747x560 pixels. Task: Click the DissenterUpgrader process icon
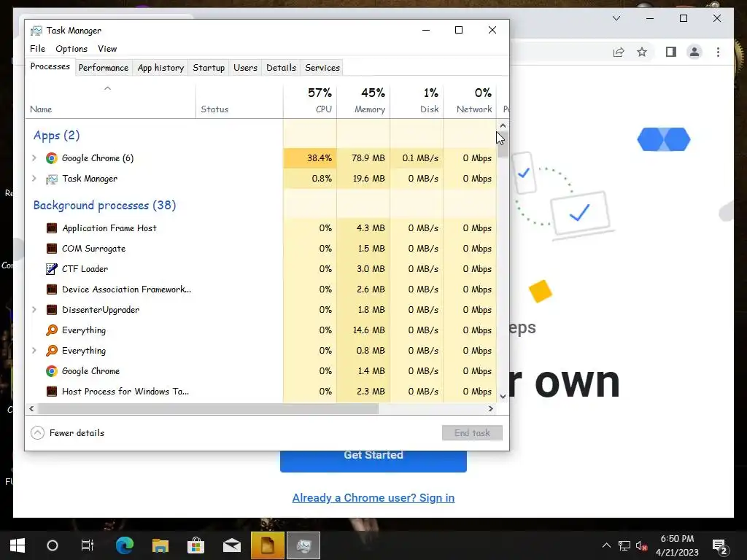coord(52,310)
